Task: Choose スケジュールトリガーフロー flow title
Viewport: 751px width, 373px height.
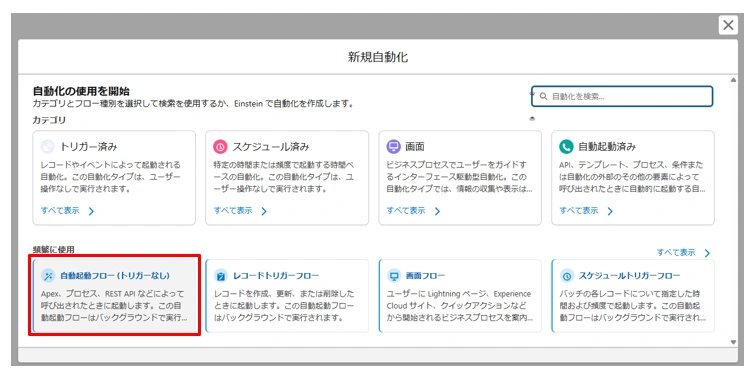Action: [629, 276]
